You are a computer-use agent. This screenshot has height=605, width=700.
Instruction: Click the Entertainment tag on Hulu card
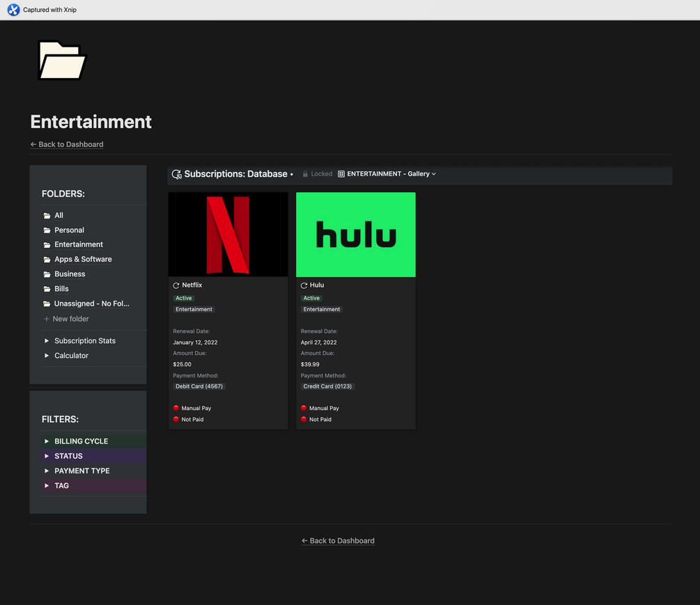click(321, 309)
